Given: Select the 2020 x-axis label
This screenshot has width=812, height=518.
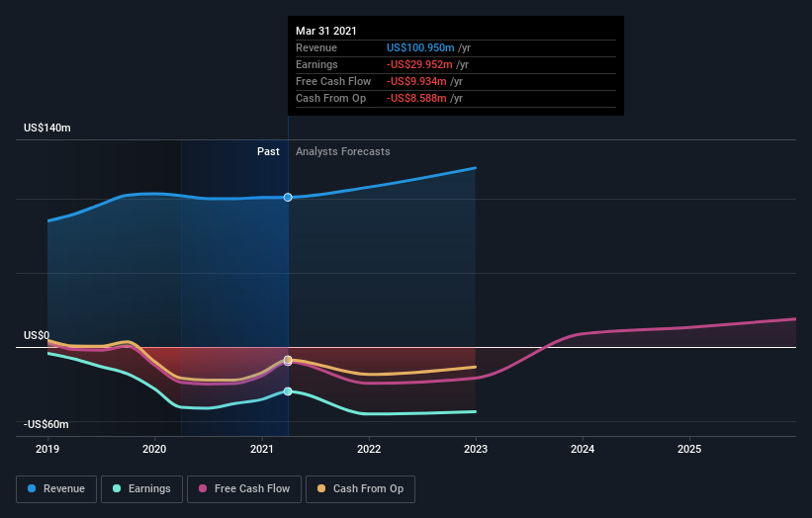Looking at the screenshot, I should click(x=154, y=449).
